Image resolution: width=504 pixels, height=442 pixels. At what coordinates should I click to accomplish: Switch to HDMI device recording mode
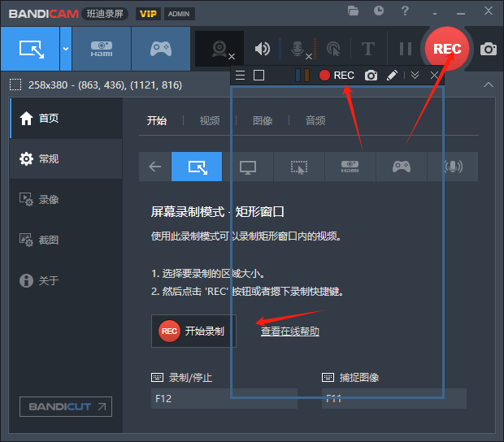tap(102, 49)
